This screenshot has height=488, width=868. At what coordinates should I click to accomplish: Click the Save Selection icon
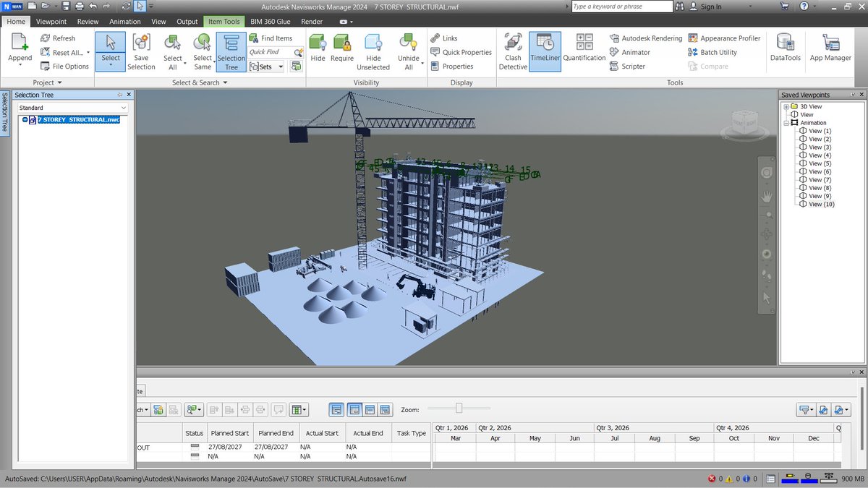pos(141,42)
